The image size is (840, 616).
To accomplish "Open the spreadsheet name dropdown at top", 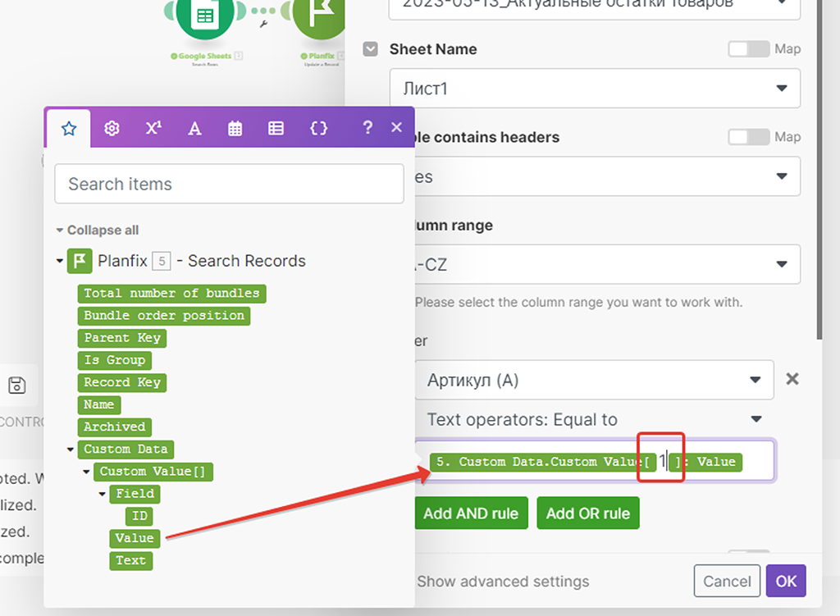I will [595, 7].
